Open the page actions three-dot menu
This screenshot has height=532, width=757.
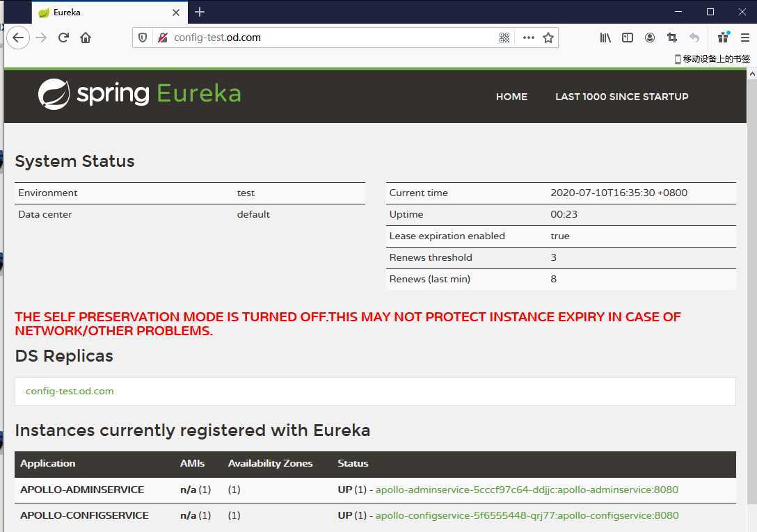click(529, 38)
